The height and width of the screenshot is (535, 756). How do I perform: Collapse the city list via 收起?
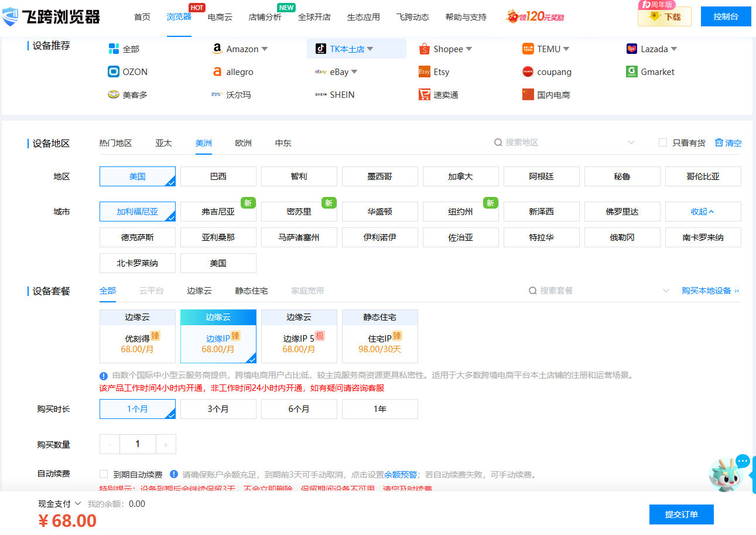pos(703,211)
